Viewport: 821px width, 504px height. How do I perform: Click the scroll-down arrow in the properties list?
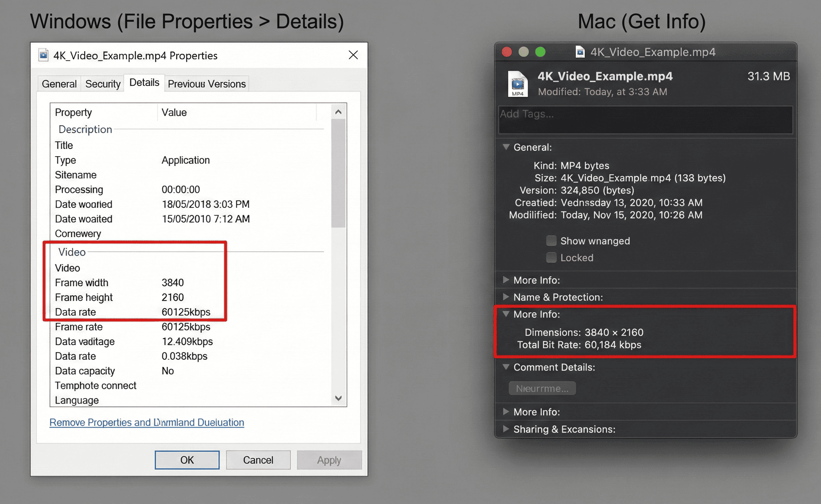tap(338, 398)
